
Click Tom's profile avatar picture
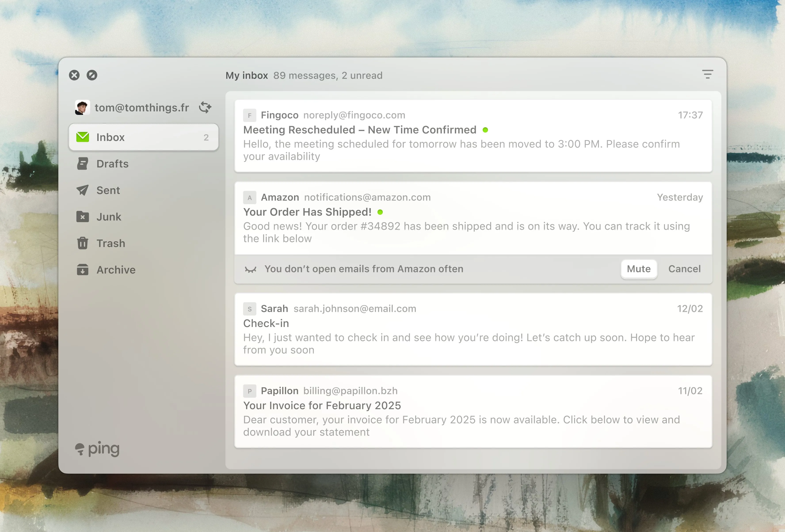82,107
